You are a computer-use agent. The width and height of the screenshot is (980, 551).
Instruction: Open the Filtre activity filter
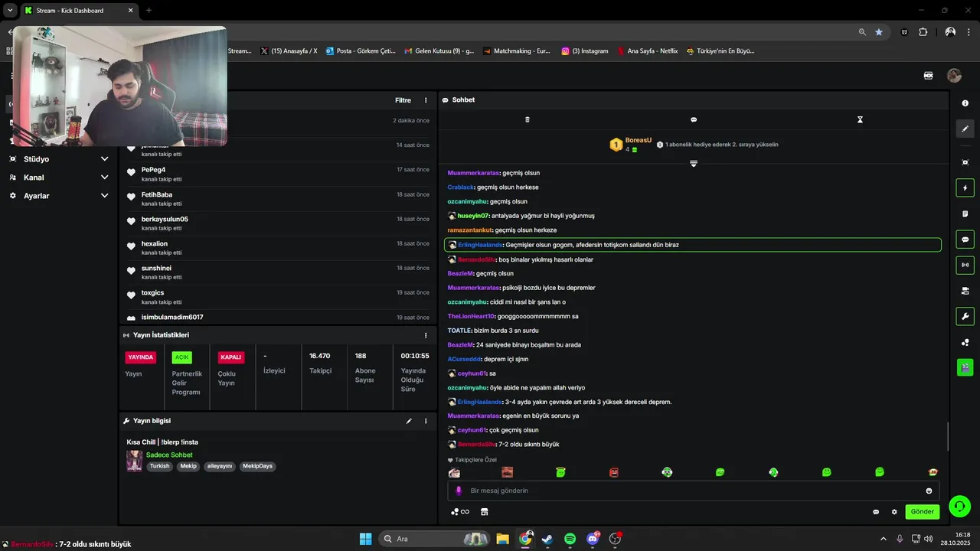pos(403,100)
